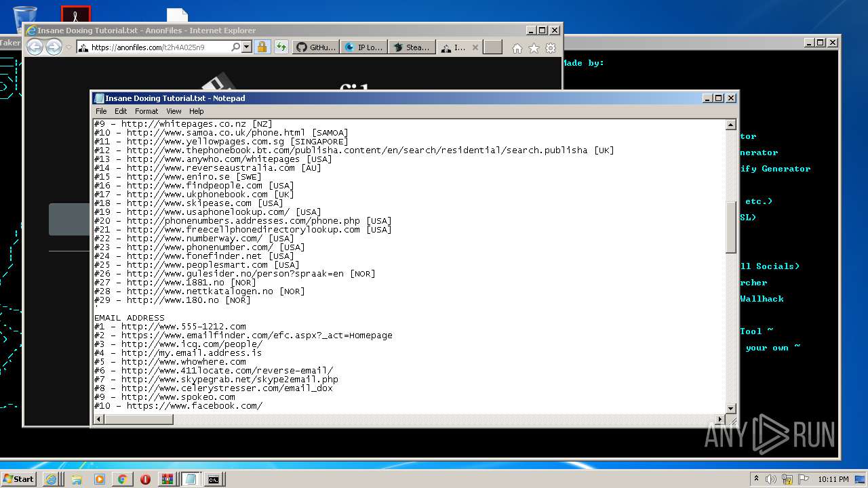This screenshot has height=488, width=868.
Task: Click Notepad vertical scrollbar up arrow
Action: [731, 125]
